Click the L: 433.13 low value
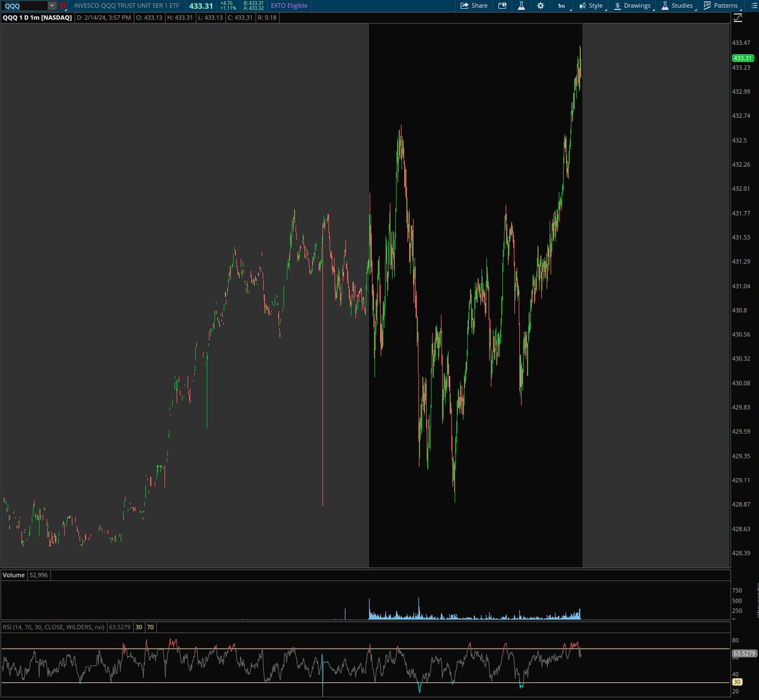759x700 pixels. click(x=211, y=18)
